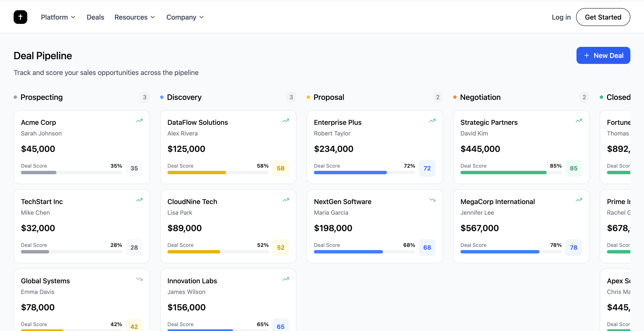The width and height of the screenshot is (644, 331).
Task: Open the Company dropdown menu
Action: 185,17
